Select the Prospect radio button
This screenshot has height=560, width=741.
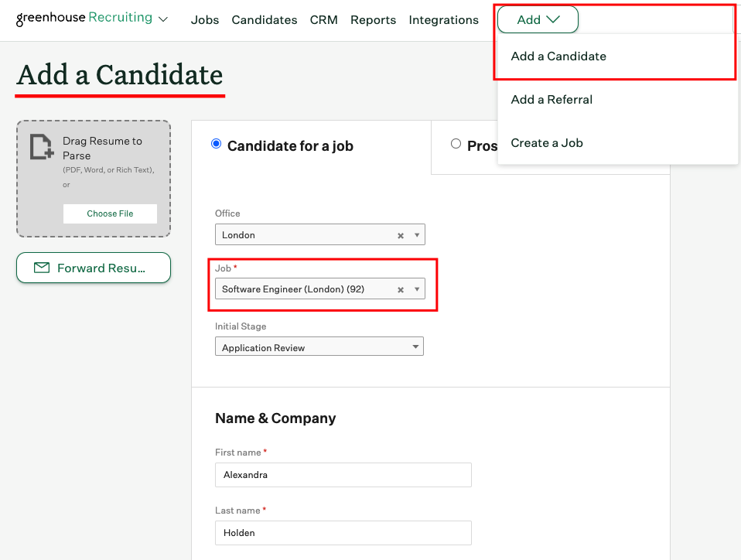coord(456,145)
